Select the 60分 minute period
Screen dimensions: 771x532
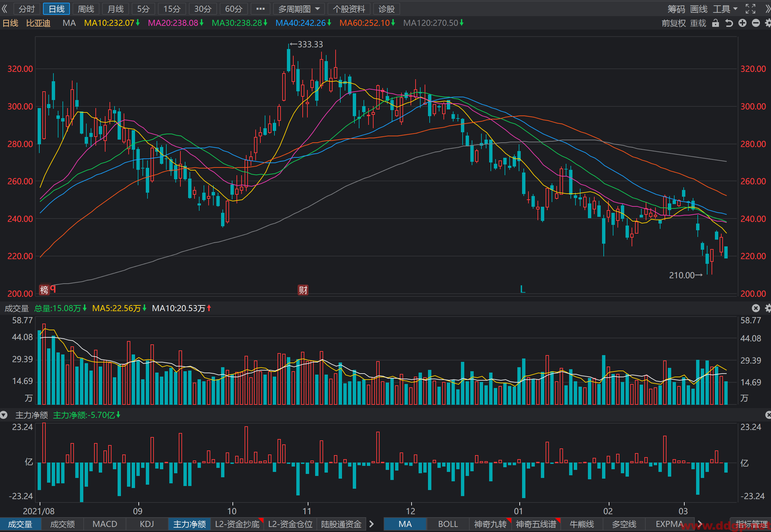point(233,9)
